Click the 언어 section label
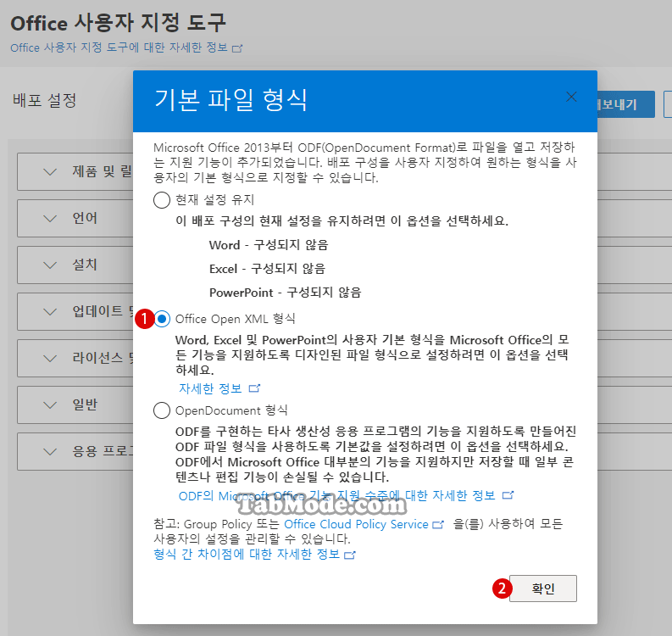672x636 pixels. [85, 218]
